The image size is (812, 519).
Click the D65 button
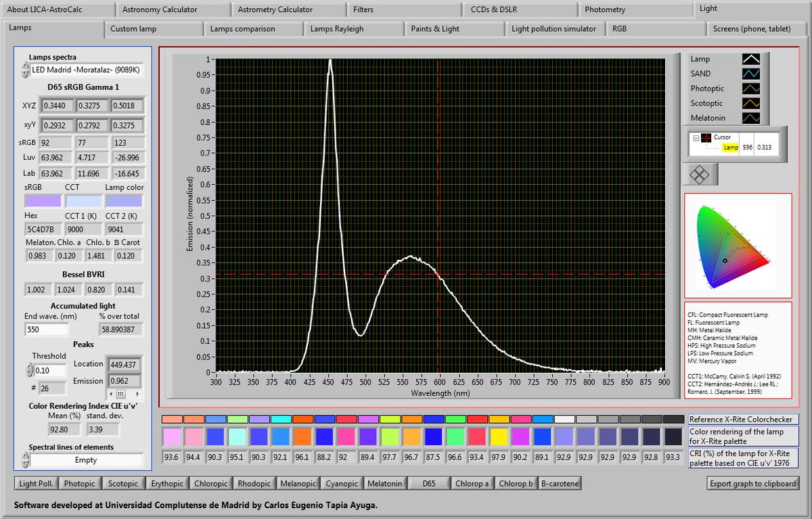tap(429, 483)
